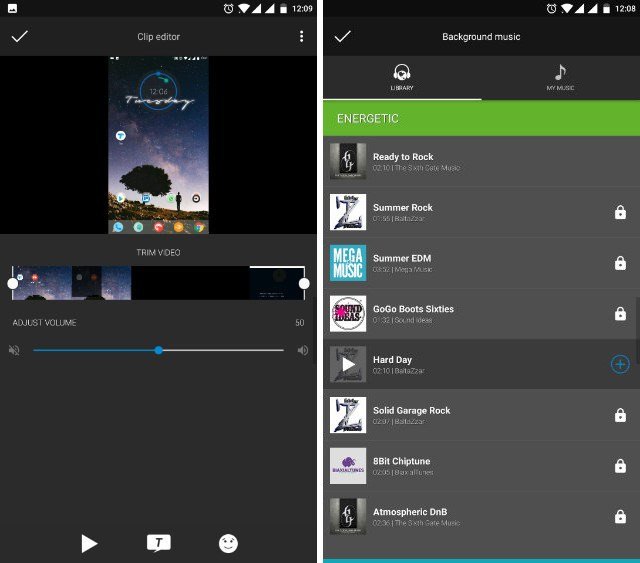This screenshot has width=640, height=563.
Task: Tap the Ready to Rock album art
Action: (348, 161)
